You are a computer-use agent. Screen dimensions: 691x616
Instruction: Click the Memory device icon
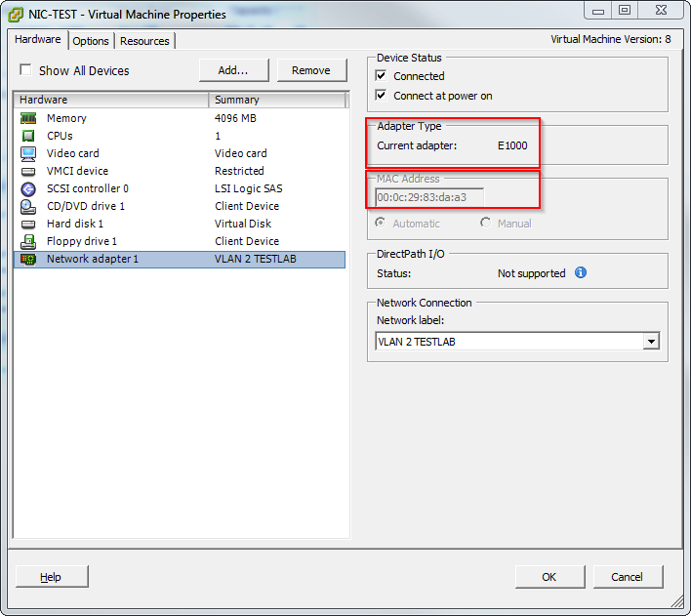(28, 118)
